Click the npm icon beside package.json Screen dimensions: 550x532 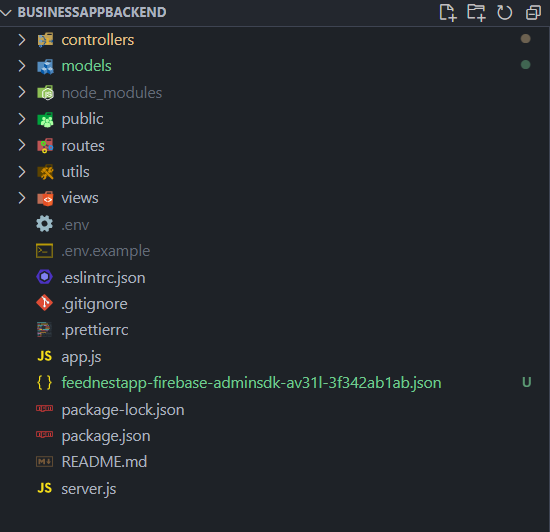coord(45,435)
